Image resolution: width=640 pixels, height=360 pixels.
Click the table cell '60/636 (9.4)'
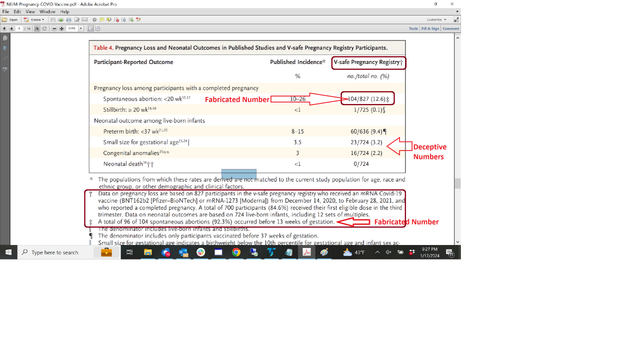point(368,131)
